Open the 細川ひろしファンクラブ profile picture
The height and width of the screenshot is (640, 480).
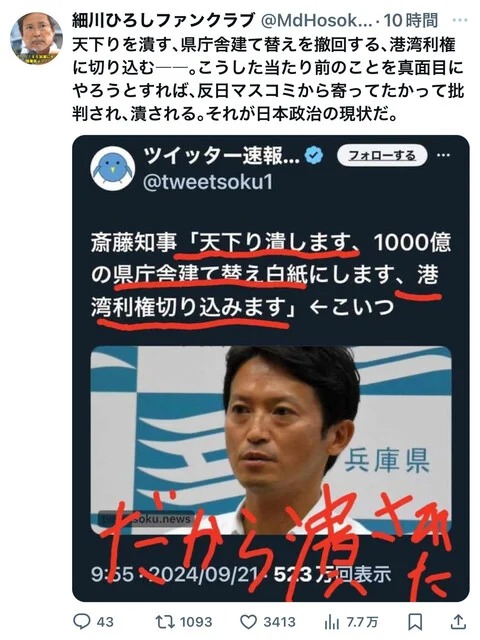36,38
